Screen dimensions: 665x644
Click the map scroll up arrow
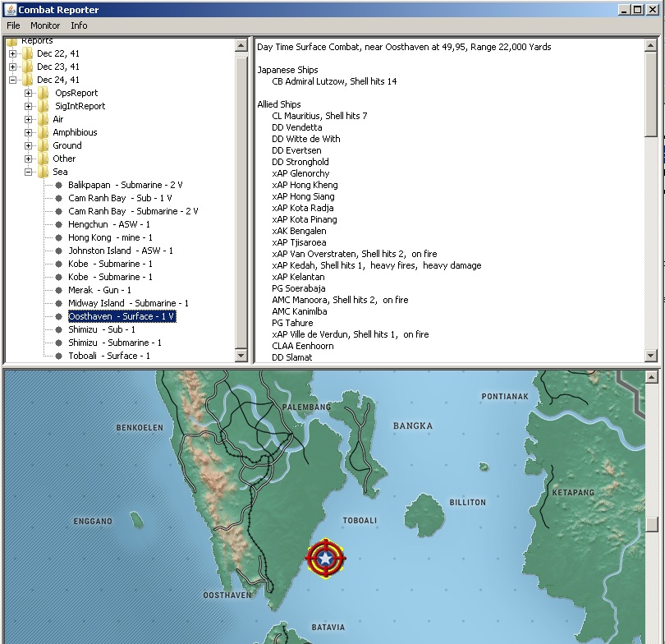(652, 376)
